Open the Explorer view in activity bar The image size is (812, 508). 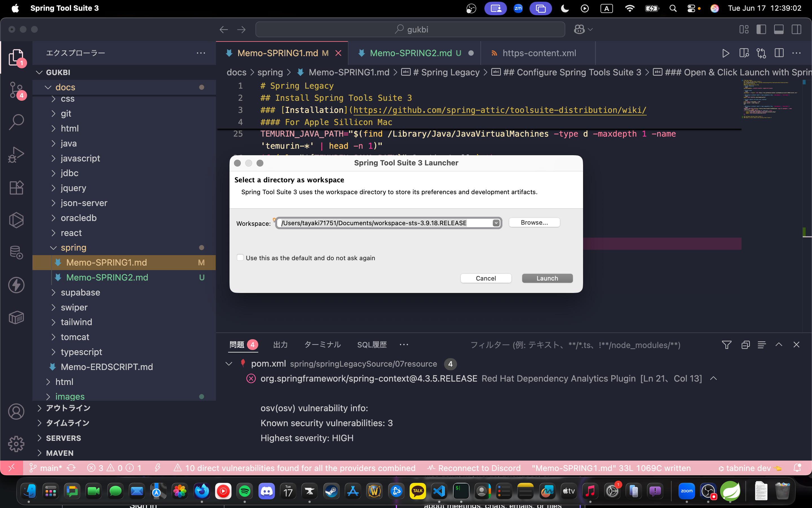[16, 58]
